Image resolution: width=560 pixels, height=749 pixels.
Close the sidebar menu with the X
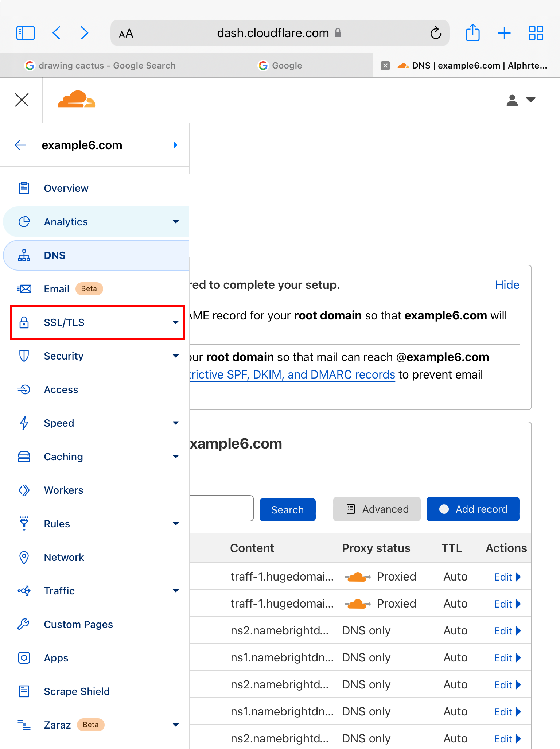coord(22,100)
